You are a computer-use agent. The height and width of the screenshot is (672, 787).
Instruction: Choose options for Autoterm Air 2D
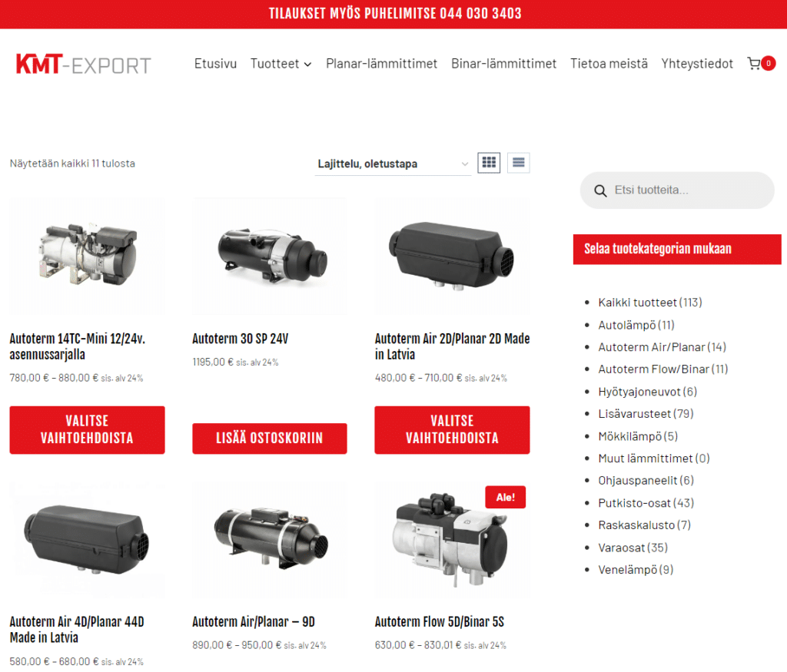pos(452,430)
